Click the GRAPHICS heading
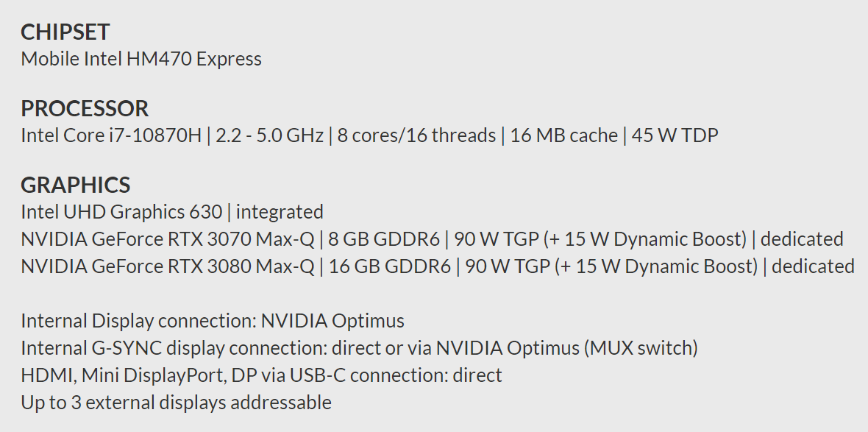Screen dimensions: 868x432 (x=76, y=185)
